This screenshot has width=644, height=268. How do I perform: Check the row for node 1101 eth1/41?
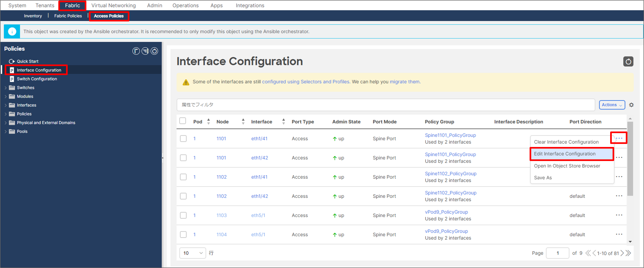tap(183, 138)
